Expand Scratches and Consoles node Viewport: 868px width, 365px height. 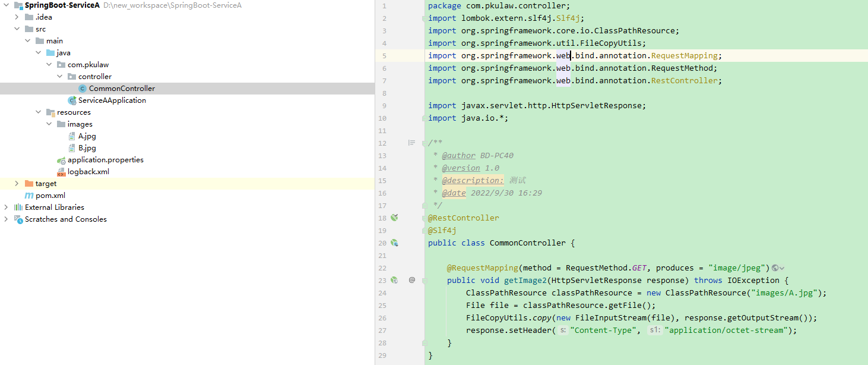click(x=7, y=219)
